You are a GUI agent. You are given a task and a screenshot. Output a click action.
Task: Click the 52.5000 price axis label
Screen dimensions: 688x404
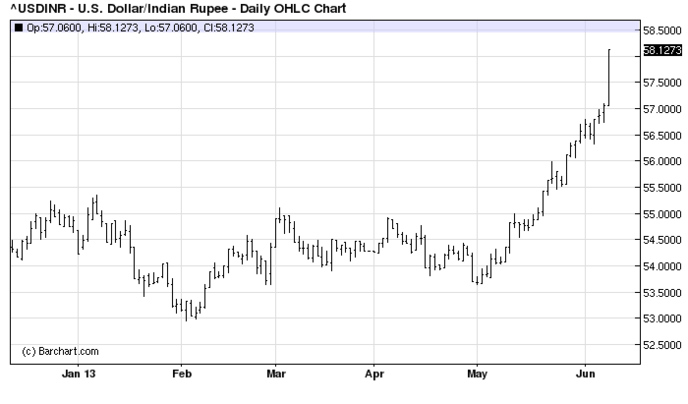[663, 345]
